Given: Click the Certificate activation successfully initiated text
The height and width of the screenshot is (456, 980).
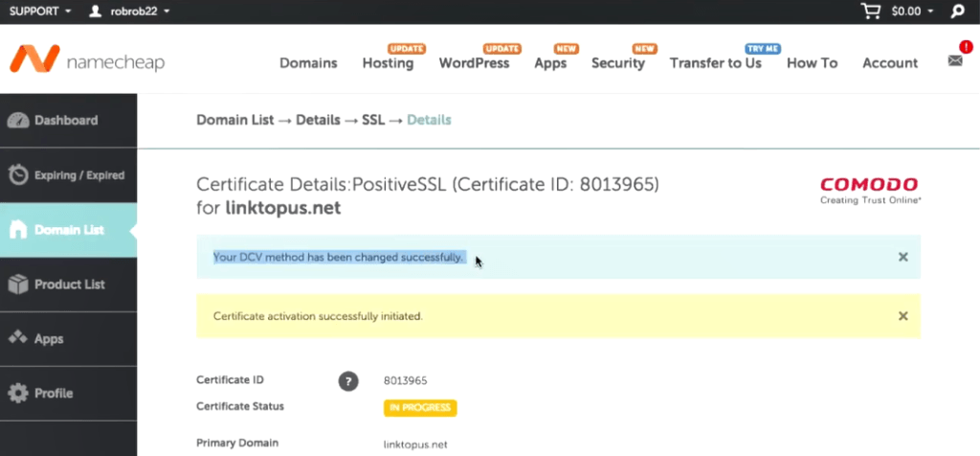Looking at the screenshot, I should coord(318,316).
